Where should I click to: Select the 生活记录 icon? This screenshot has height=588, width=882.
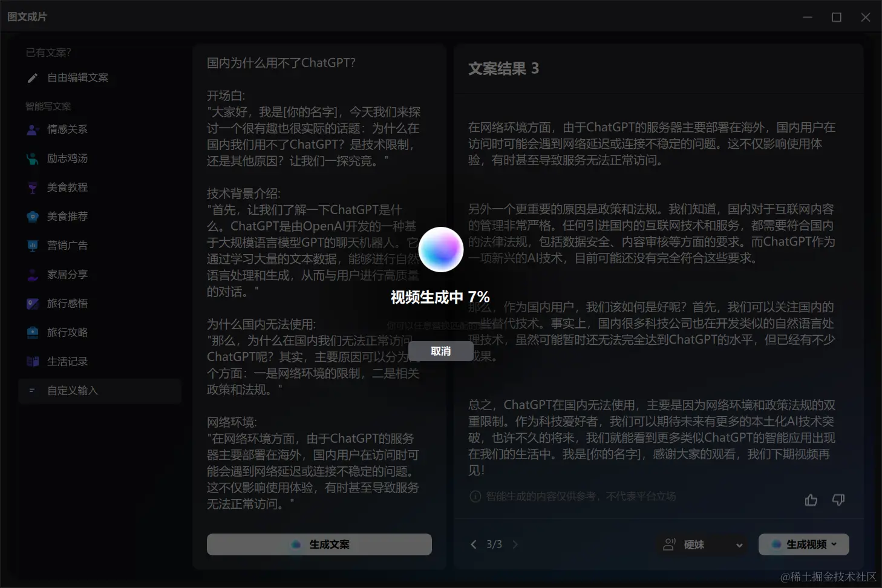32,361
